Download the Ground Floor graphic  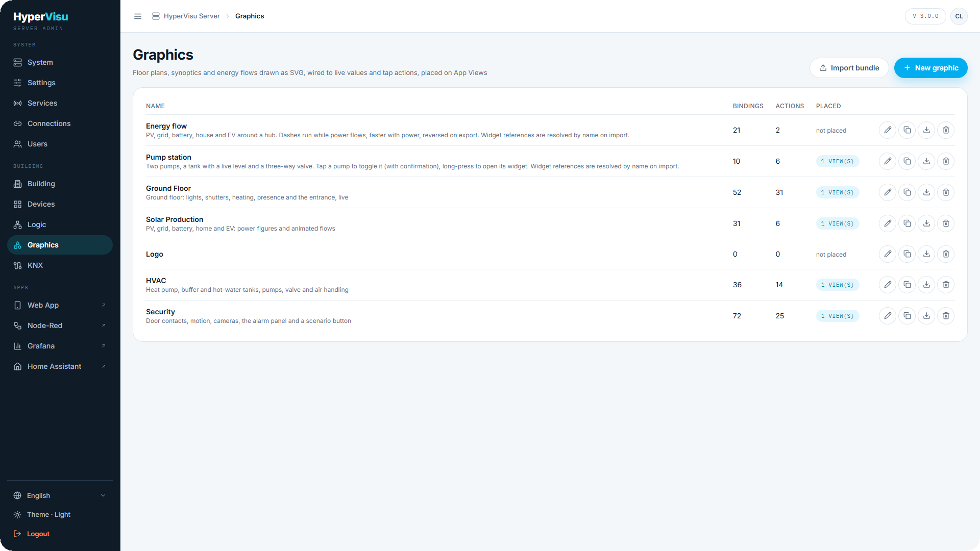(926, 192)
